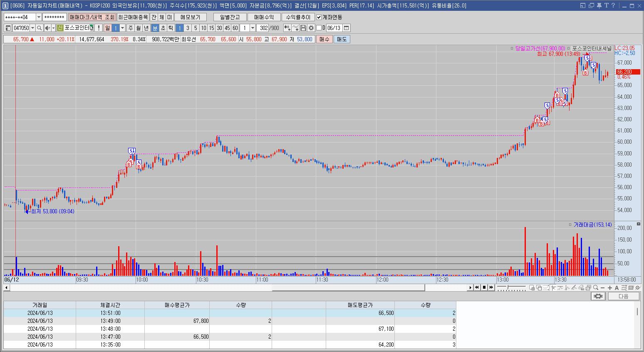Viewport: 644px width, 352px height.
Task: Click the 다음 next button
Action: (x=624, y=296)
